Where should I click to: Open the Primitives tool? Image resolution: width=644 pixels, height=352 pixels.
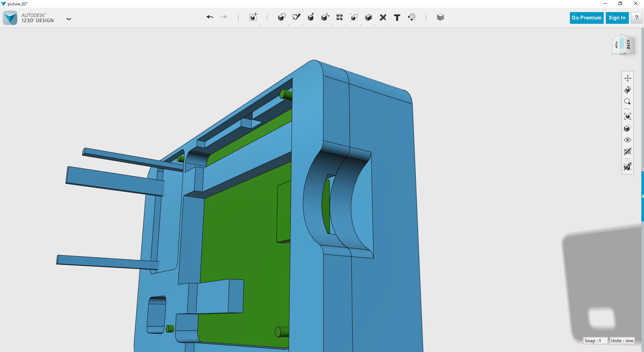pos(281,17)
